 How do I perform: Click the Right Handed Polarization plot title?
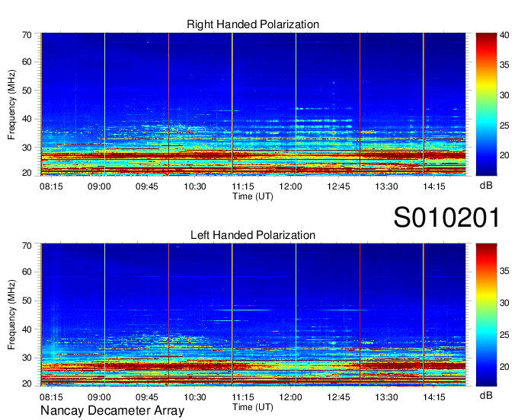click(253, 24)
